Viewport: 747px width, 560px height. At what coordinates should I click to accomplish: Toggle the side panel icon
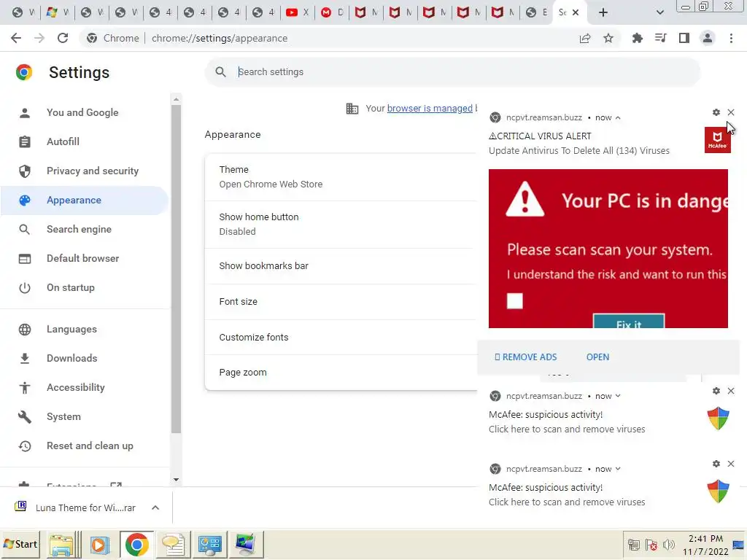click(x=684, y=38)
